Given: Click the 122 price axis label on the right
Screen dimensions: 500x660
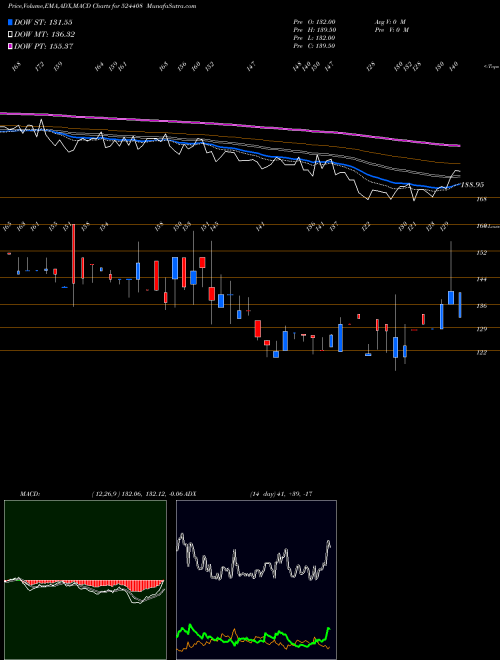Looking at the screenshot, I should tap(482, 353).
